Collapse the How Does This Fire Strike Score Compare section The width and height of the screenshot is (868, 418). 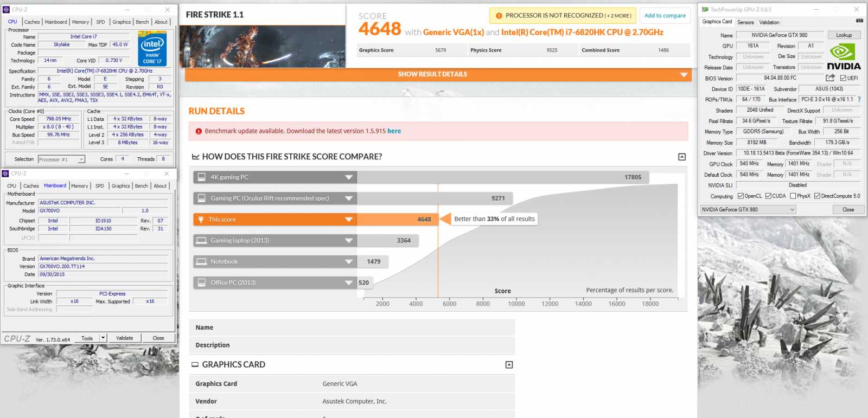tap(682, 157)
